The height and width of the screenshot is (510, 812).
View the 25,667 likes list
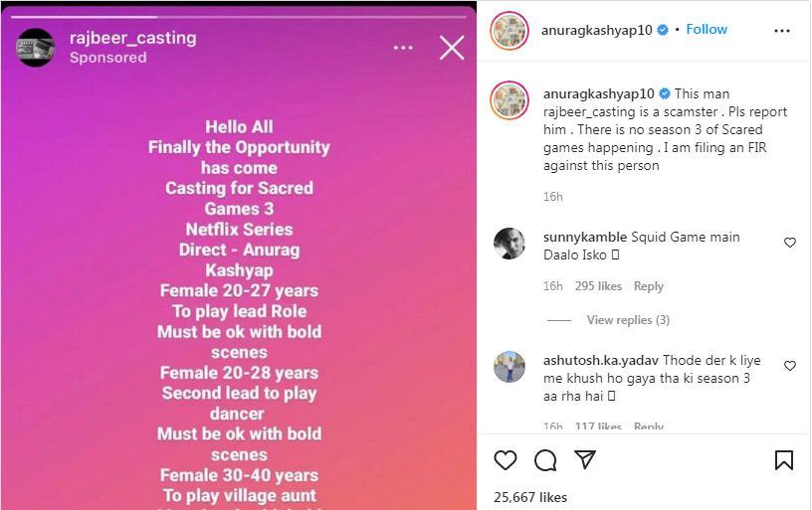pos(530,497)
